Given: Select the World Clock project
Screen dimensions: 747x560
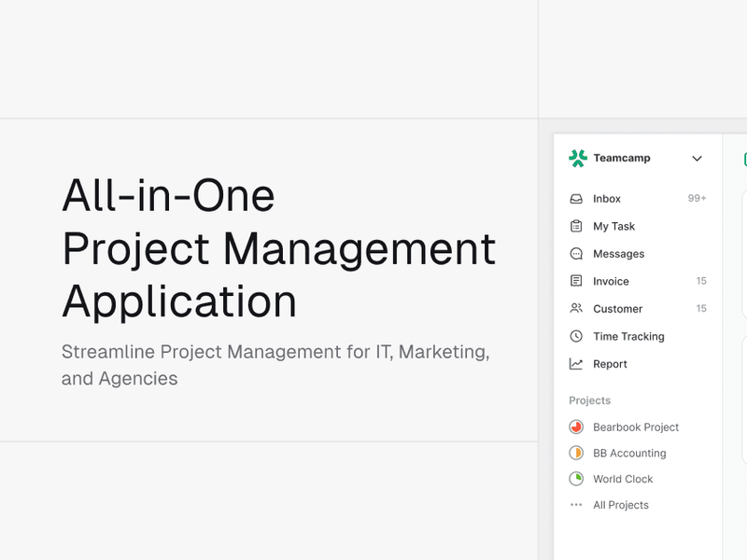Looking at the screenshot, I should [x=623, y=479].
